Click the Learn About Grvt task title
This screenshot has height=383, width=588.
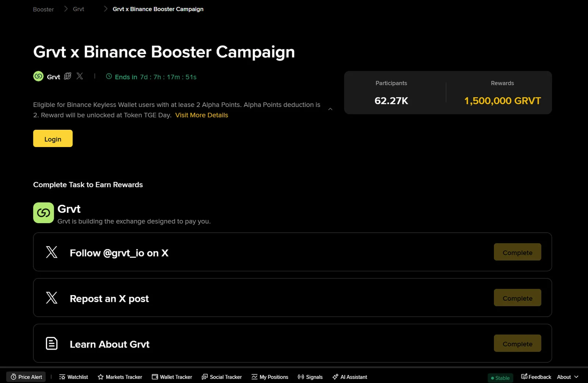110,344
